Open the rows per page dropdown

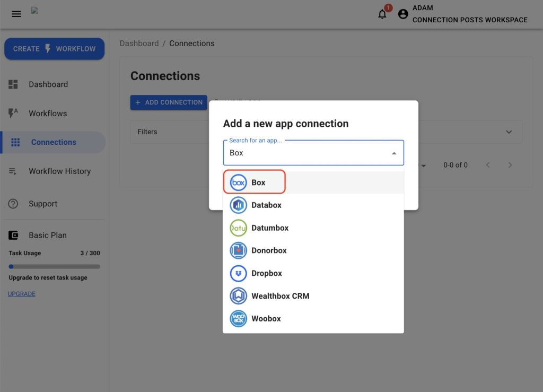coord(423,165)
